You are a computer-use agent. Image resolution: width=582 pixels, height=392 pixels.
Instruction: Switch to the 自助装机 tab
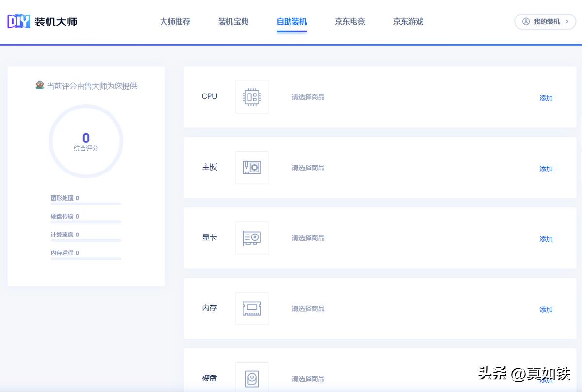(x=291, y=21)
